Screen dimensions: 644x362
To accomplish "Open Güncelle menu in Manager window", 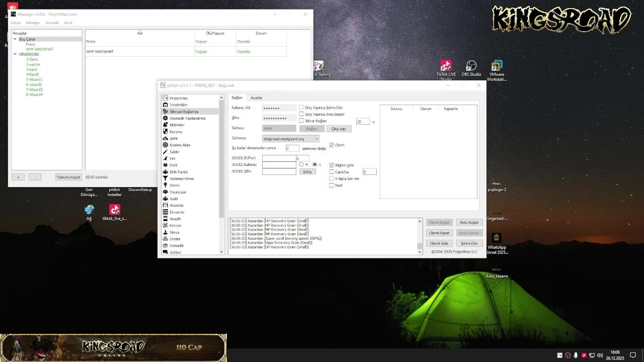I will pyautogui.click(x=52, y=23).
